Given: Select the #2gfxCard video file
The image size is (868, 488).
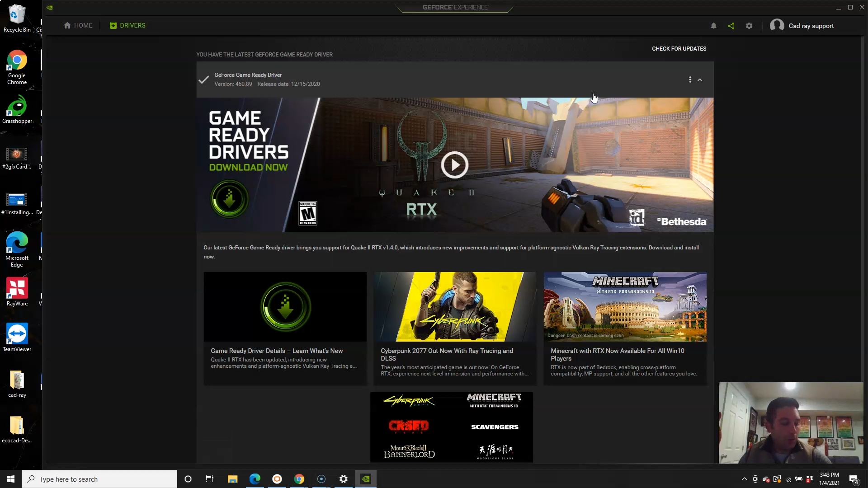Looking at the screenshot, I should (17, 158).
